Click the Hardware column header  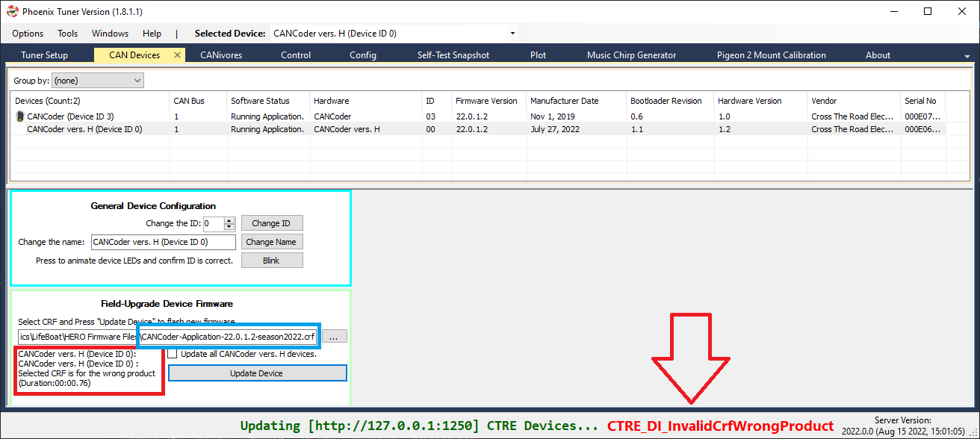tap(366, 101)
